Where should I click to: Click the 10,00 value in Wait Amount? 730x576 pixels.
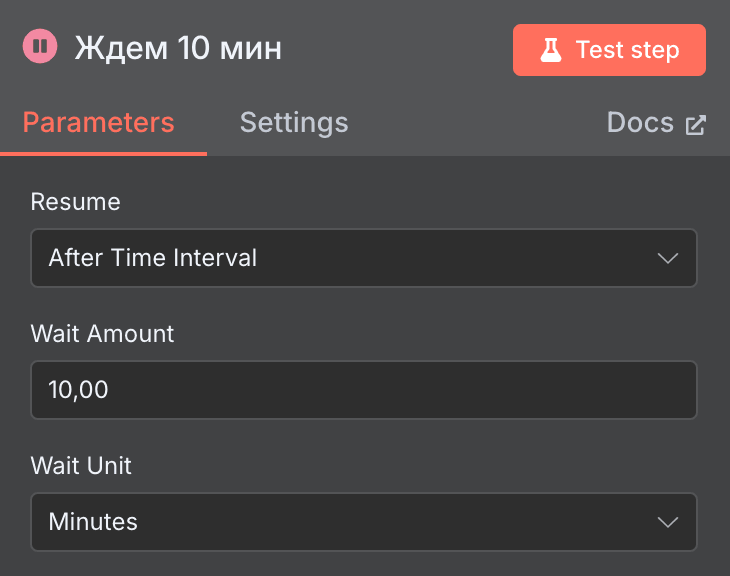pyautogui.click(x=78, y=390)
